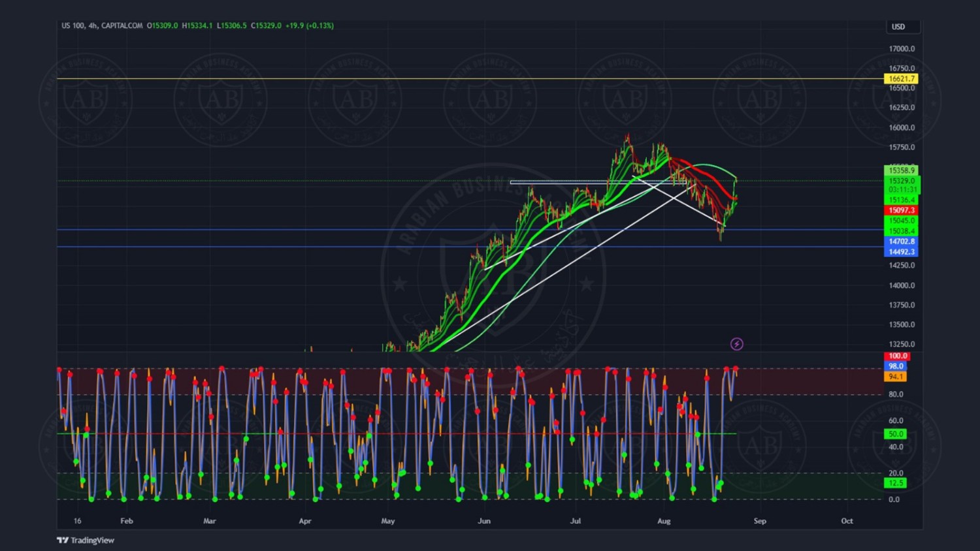Click the 15136.4 green price label

pyautogui.click(x=901, y=200)
